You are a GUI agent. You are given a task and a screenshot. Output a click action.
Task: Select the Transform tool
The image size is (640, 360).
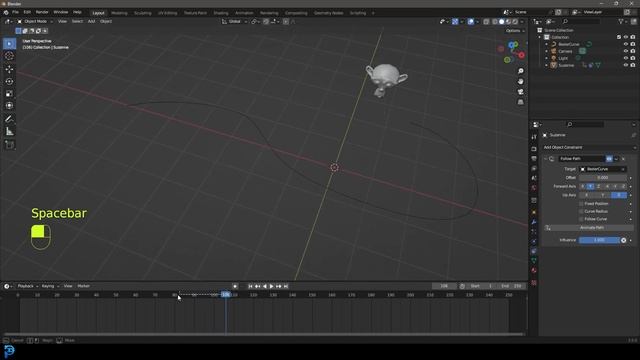9,106
